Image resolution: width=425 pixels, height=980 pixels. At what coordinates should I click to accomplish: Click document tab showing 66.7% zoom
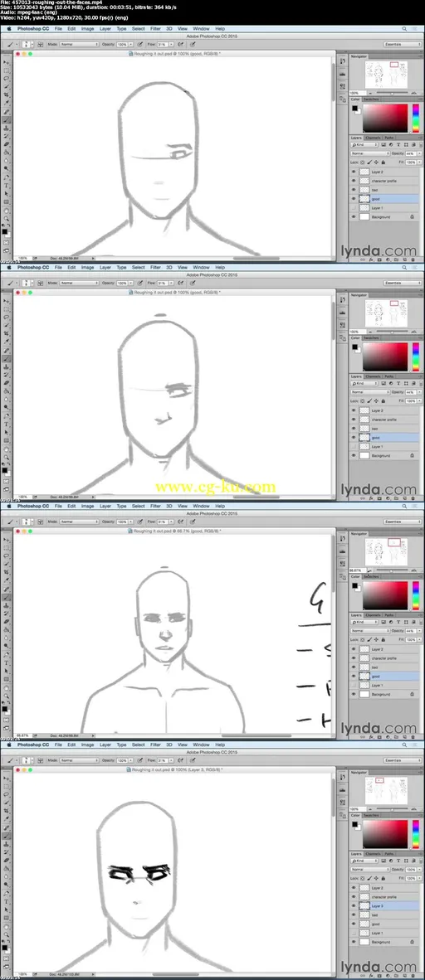[x=174, y=531]
